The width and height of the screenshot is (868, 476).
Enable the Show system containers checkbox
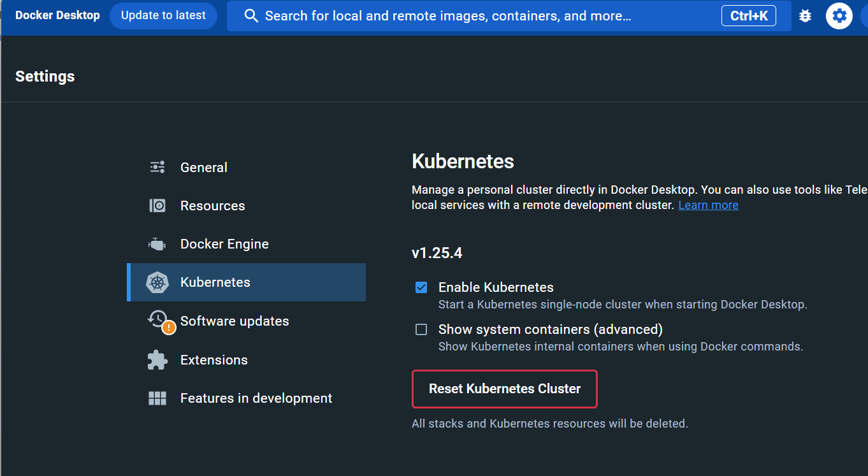coord(421,329)
